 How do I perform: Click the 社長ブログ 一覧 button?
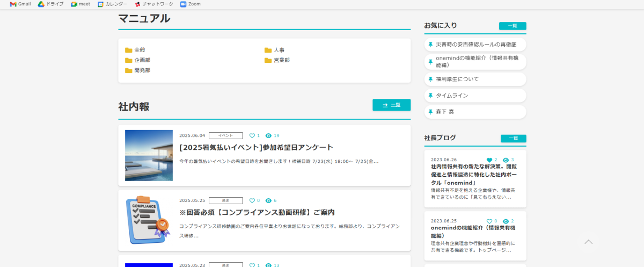[x=513, y=139]
